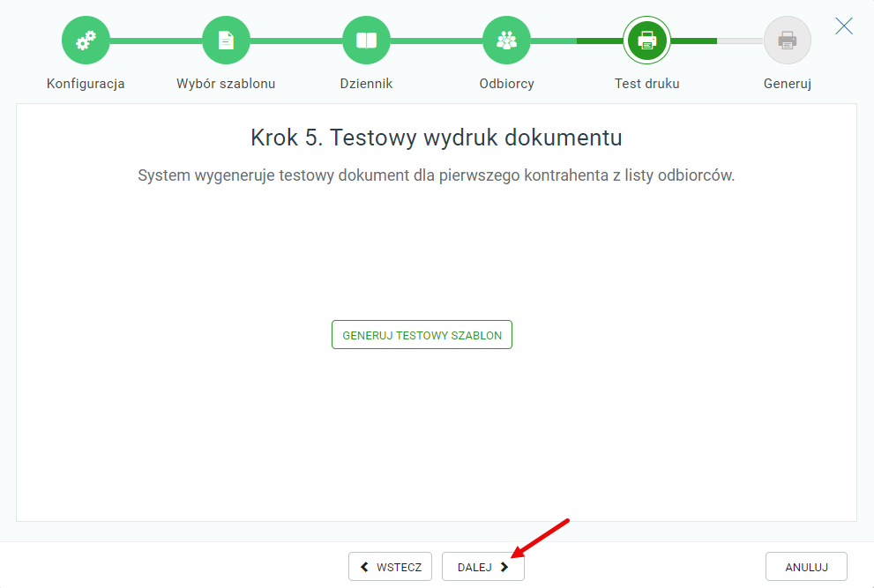
Task: Select the Dziennik open-book step icon
Action: click(x=366, y=41)
